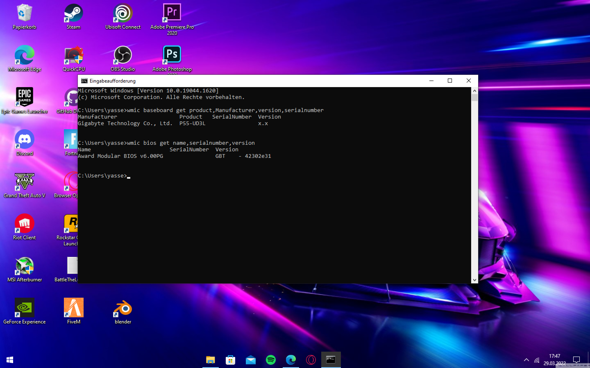The width and height of the screenshot is (590, 368).
Task: Open the notification center icon
Action: (x=576, y=360)
